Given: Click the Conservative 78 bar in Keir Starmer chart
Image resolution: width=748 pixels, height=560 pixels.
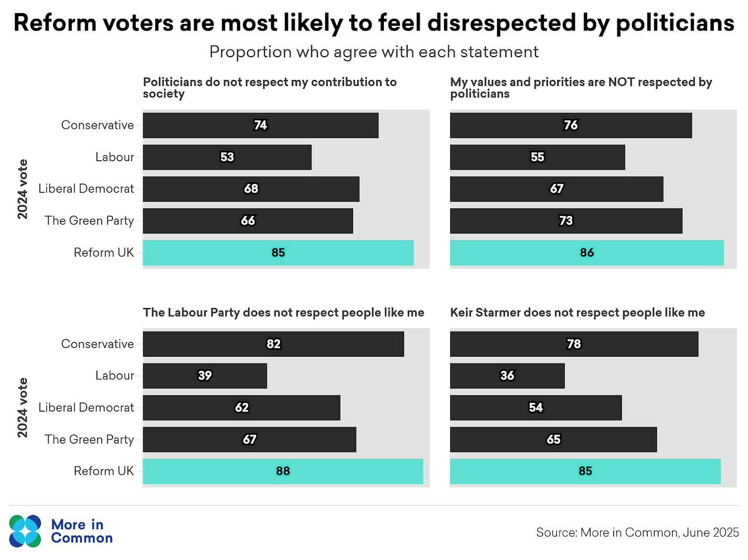Looking at the screenshot, I should (574, 344).
